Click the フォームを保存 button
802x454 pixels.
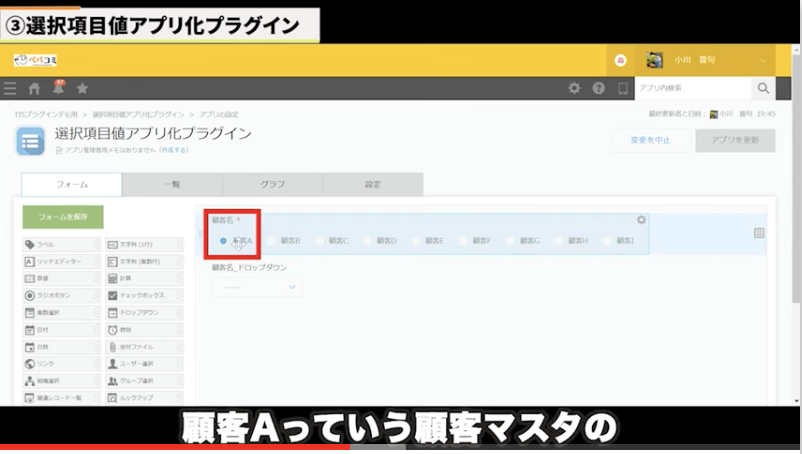coord(62,217)
